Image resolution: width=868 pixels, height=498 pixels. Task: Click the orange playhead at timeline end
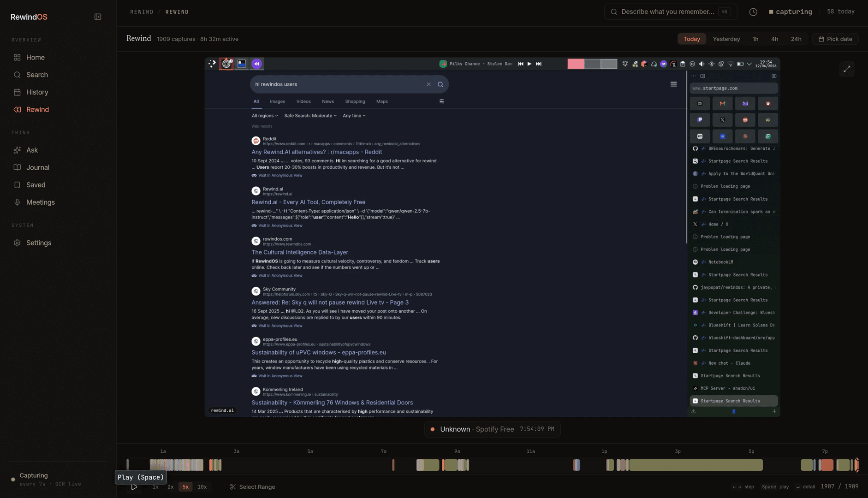pyautogui.click(x=857, y=465)
